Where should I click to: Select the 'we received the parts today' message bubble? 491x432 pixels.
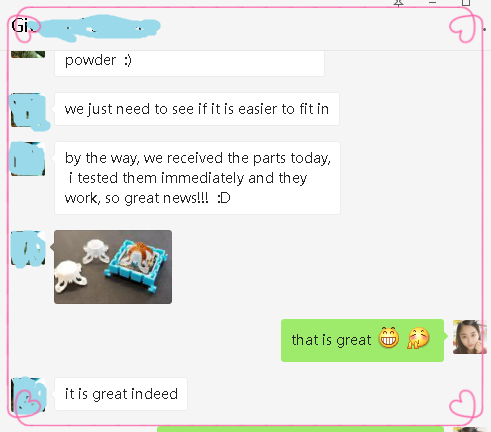(197, 178)
